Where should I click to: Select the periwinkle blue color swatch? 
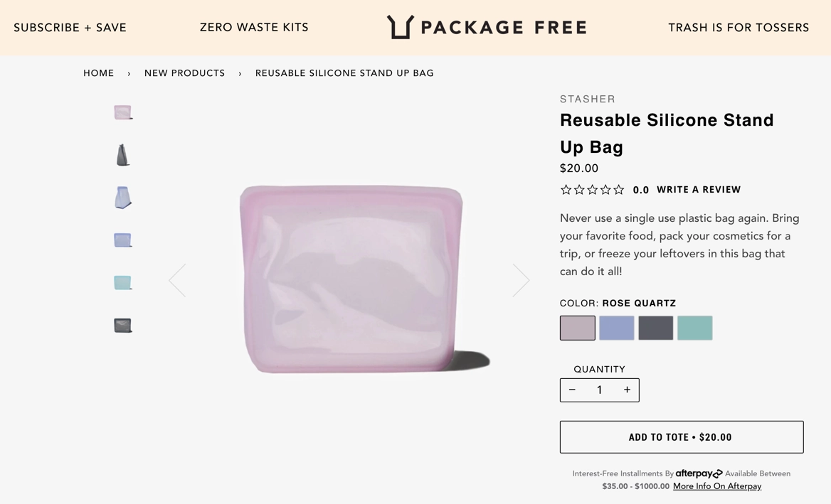[616, 328]
